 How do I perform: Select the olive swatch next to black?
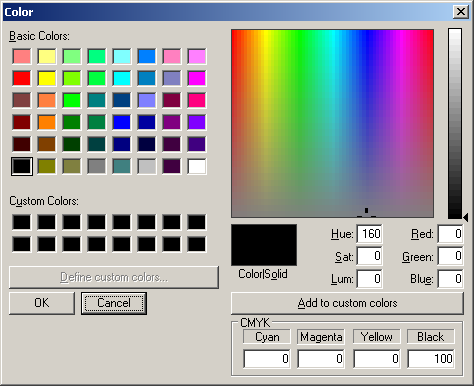47,166
